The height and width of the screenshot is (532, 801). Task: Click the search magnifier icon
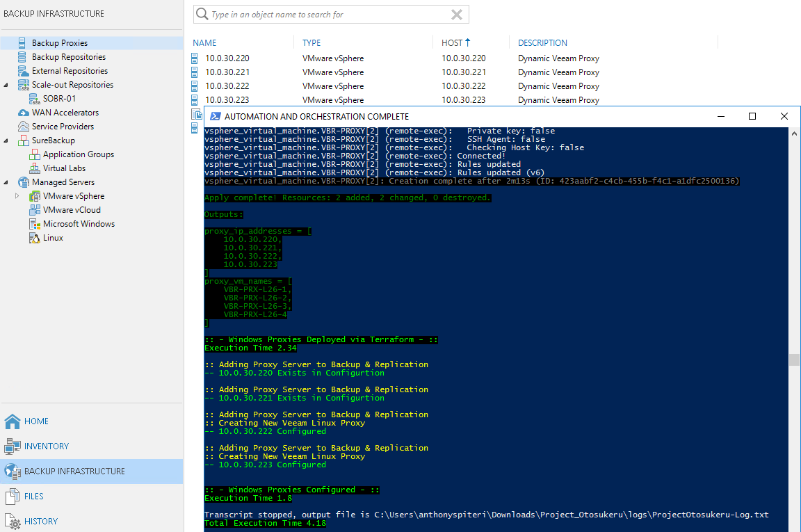pos(202,14)
